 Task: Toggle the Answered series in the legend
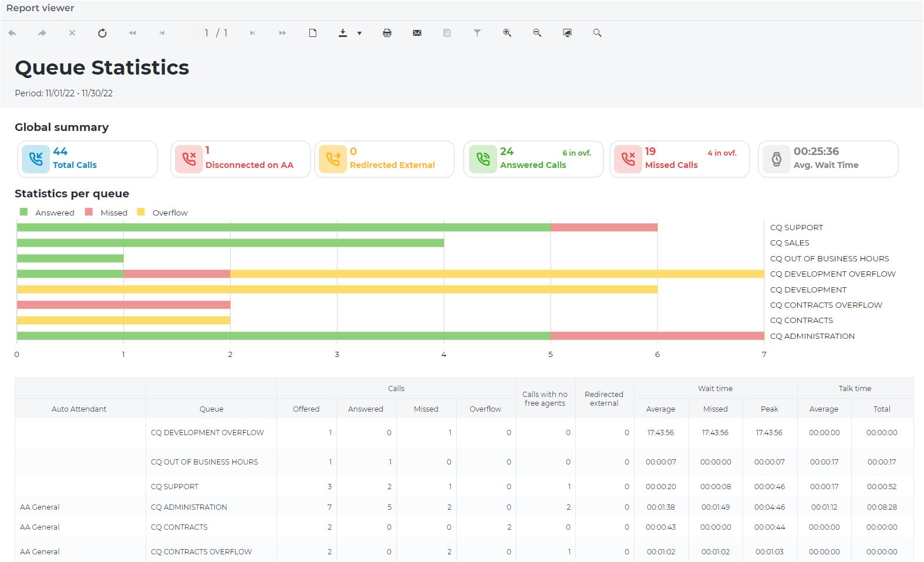[x=48, y=213]
